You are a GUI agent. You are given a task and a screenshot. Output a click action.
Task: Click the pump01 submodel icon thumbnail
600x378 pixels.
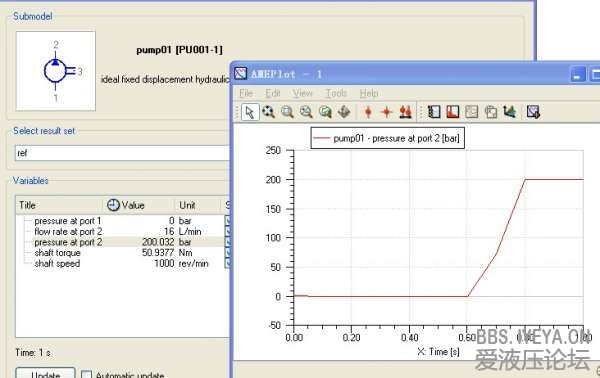tap(56, 71)
